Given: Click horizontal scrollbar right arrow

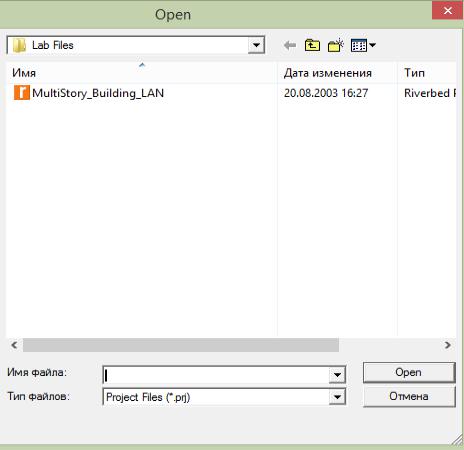Looking at the screenshot, I should pos(448,345).
